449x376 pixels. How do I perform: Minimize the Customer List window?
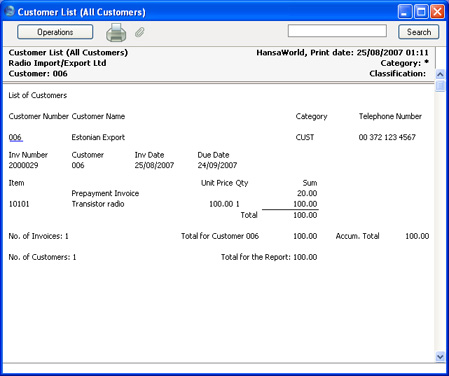tap(405, 12)
